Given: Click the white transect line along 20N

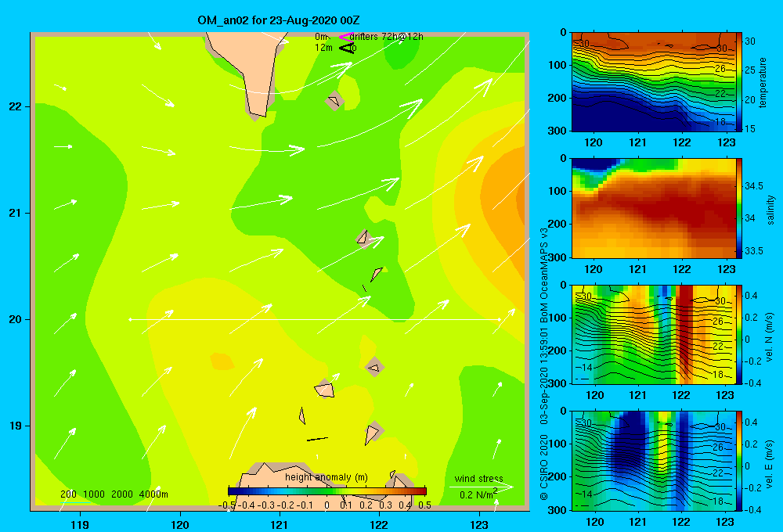Looking at the screenshot, I should coord(315,319).
